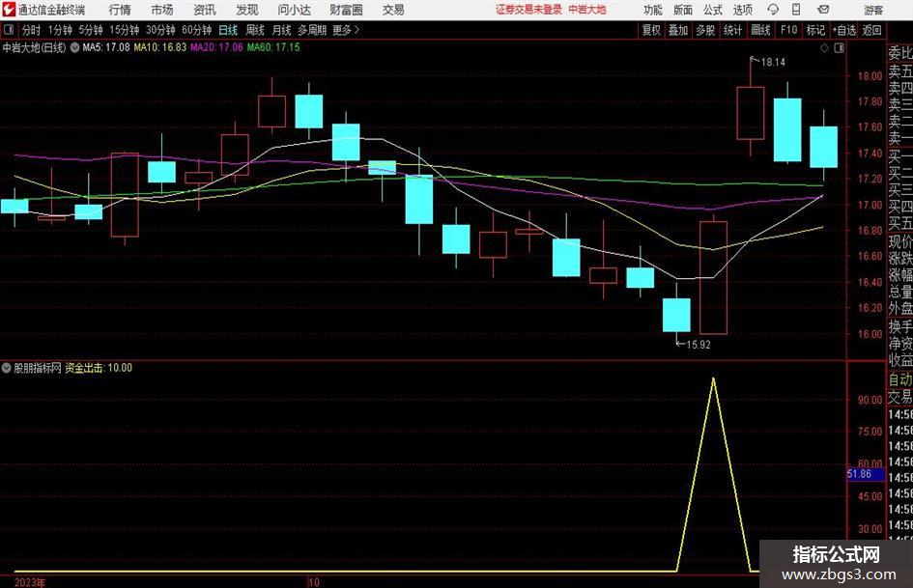
Task: Click the 证券交易未登录 login link
Action: tap(528, 10)
